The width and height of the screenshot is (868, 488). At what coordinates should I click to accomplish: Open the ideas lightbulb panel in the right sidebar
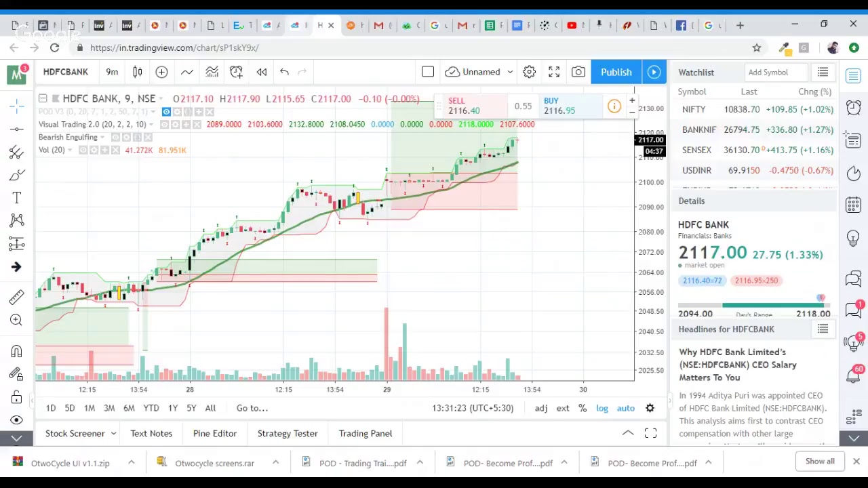[853, 238]
